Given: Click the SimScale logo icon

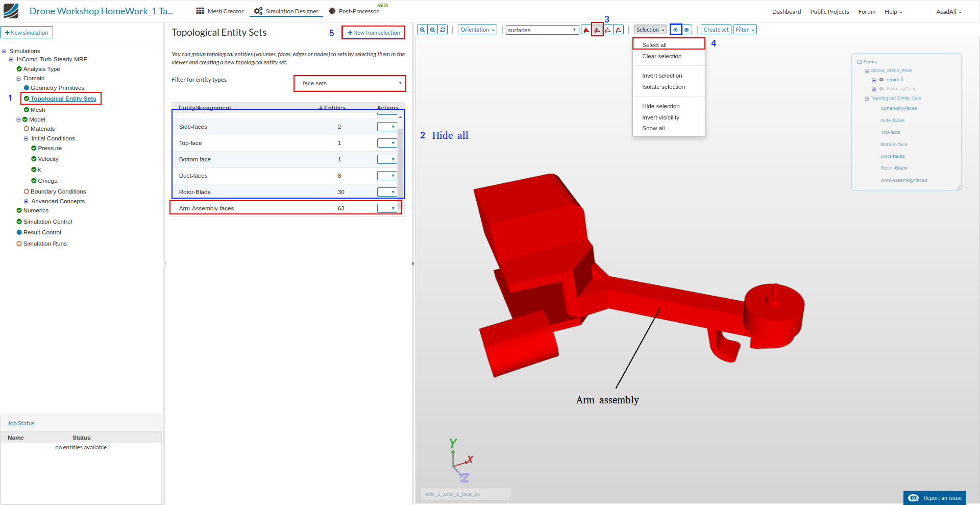Looking at the screenshot, I should [11, 11].
